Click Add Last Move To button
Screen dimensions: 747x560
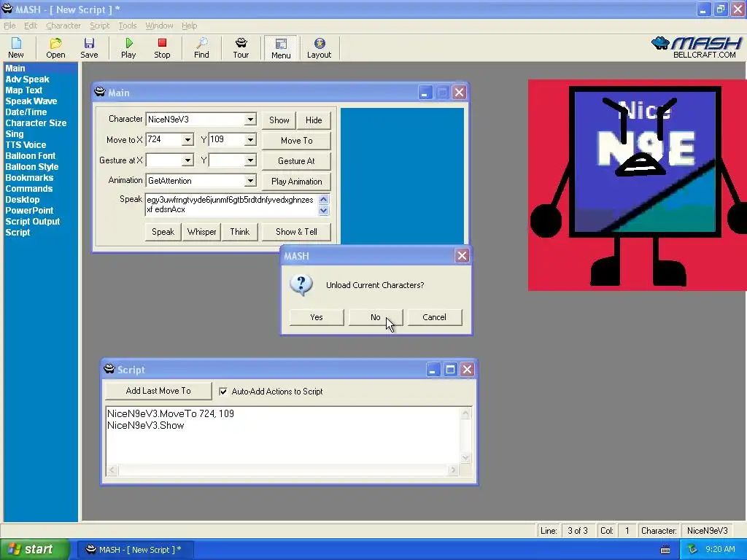158,391
